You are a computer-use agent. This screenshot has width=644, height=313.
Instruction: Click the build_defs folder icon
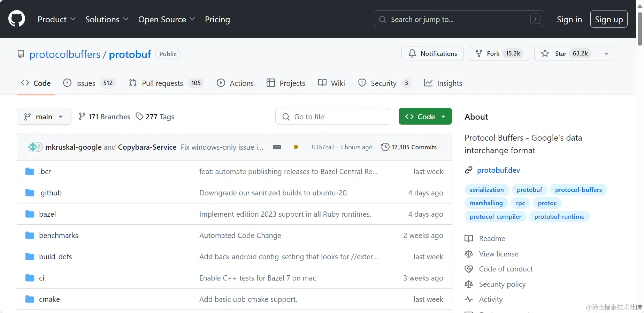(30, 256)
